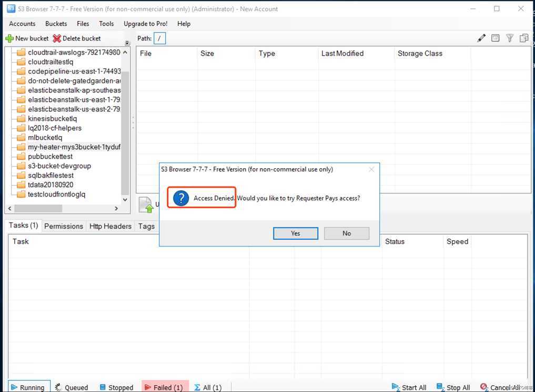Click the Status column header in tasks
This screenshot has height=392, width=535.
(413, 242)
